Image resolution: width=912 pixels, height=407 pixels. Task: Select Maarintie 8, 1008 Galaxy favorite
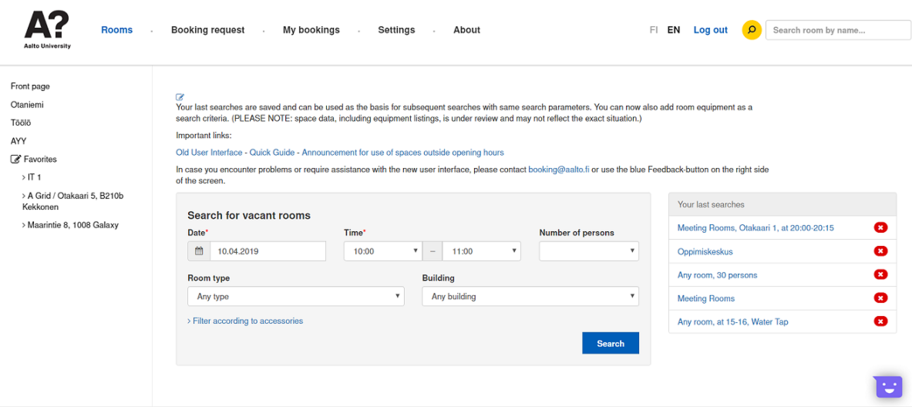click(x=73, y=225)
